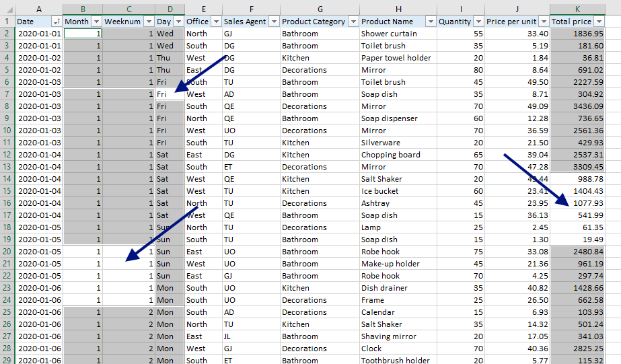Select row 25 header
This screenshot has height=364, width=621.
click(x=7, y=312)
